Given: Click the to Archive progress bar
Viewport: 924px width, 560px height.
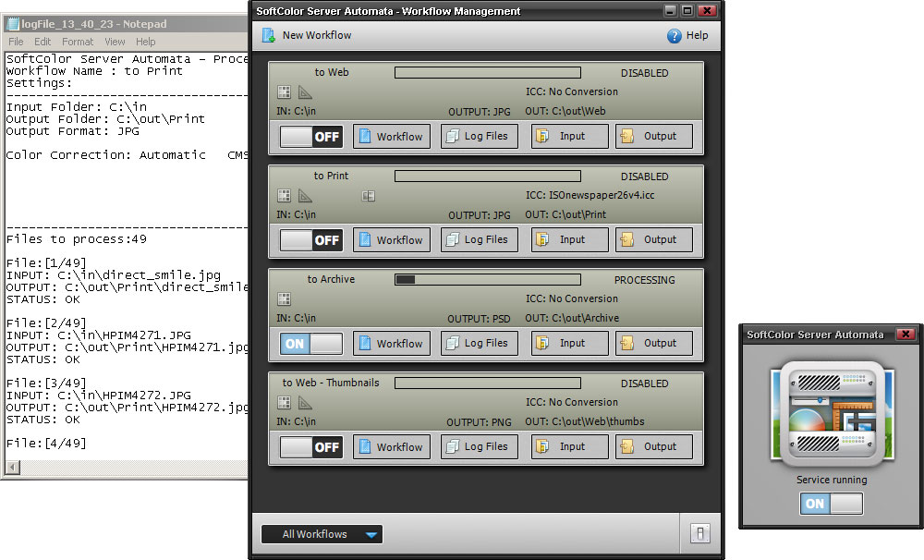Looking at the screenshot, I should click(487, 279).
